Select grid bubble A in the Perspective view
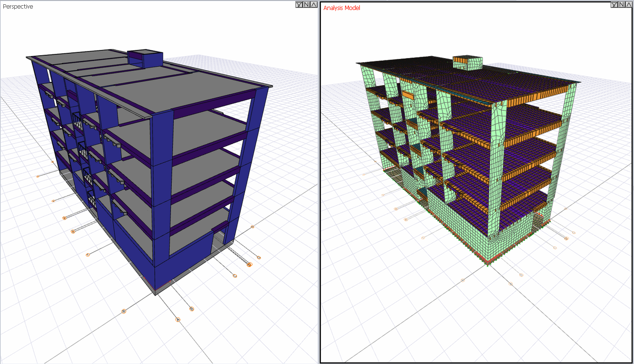The width and height of the screenshot is (634, 364). [178, 320]
